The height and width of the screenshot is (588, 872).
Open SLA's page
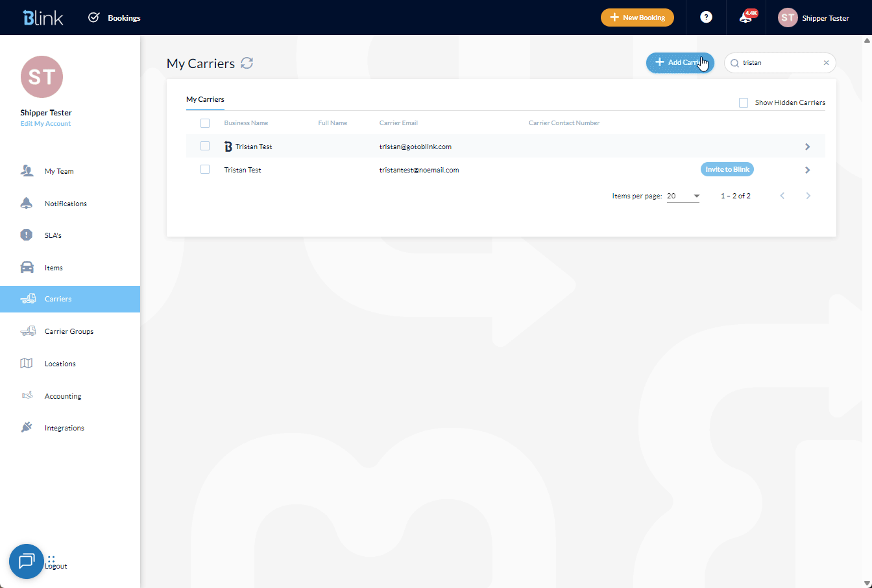tap(53, 235)
